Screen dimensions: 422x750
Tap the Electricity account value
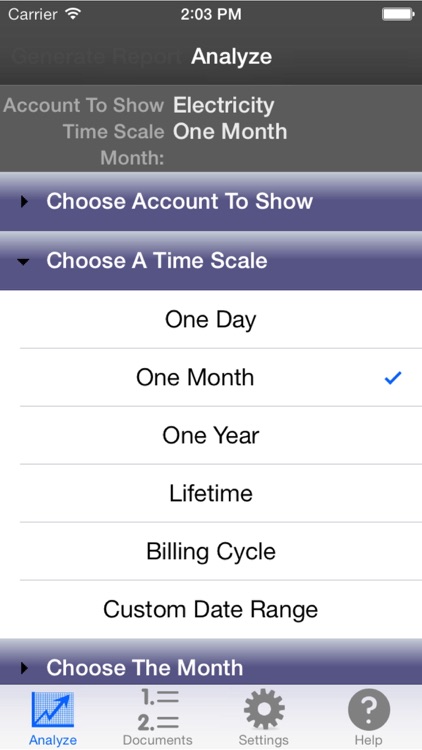(224, 105)
